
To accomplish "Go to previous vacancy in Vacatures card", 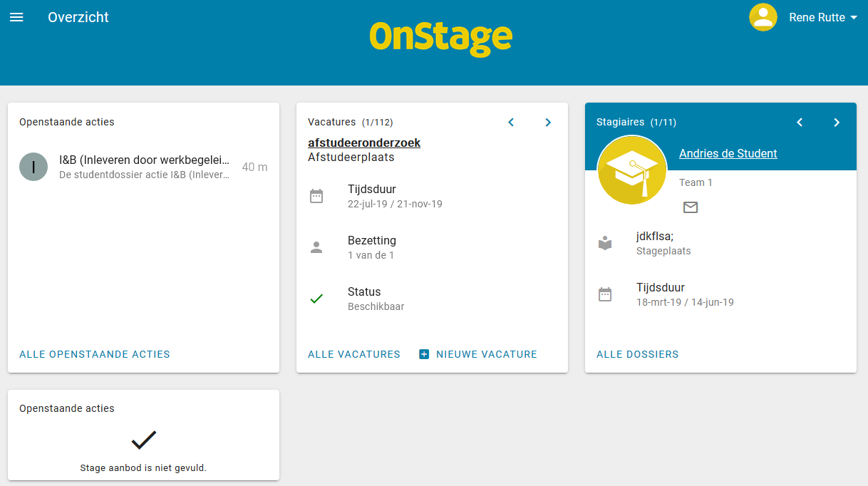I will click(511, 123).
